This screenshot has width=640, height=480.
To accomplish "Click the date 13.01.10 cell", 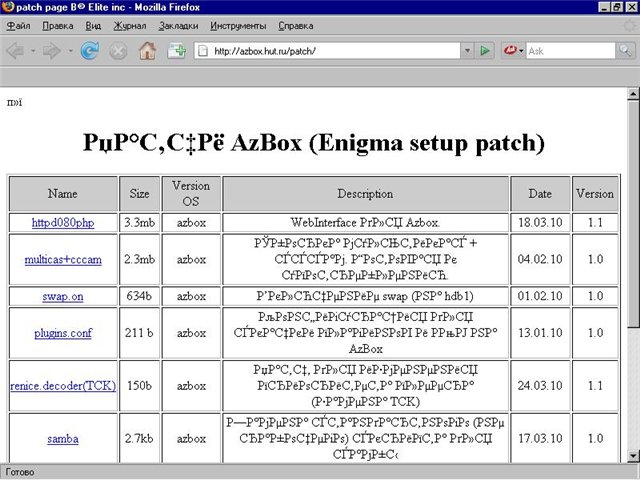I will 540,333.
